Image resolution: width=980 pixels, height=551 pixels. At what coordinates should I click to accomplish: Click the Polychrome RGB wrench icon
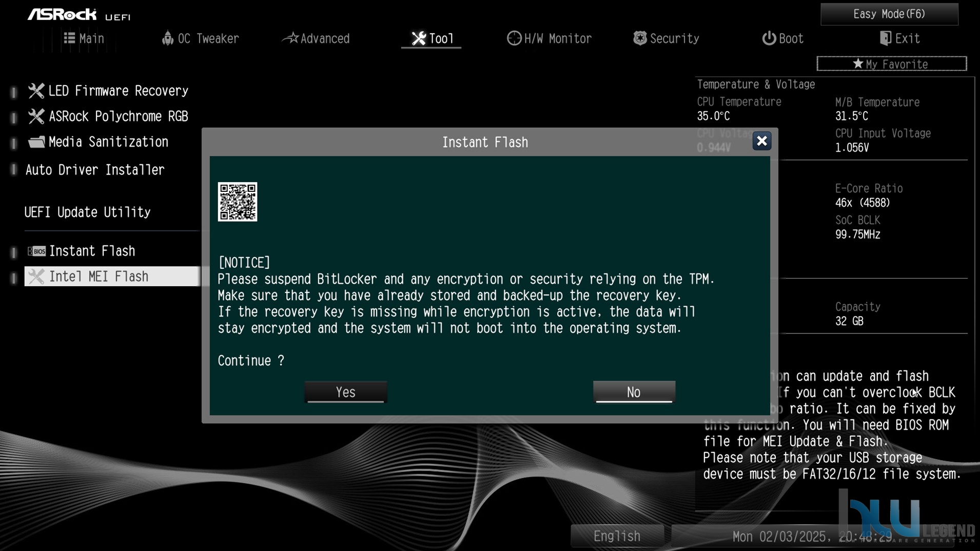36,116
